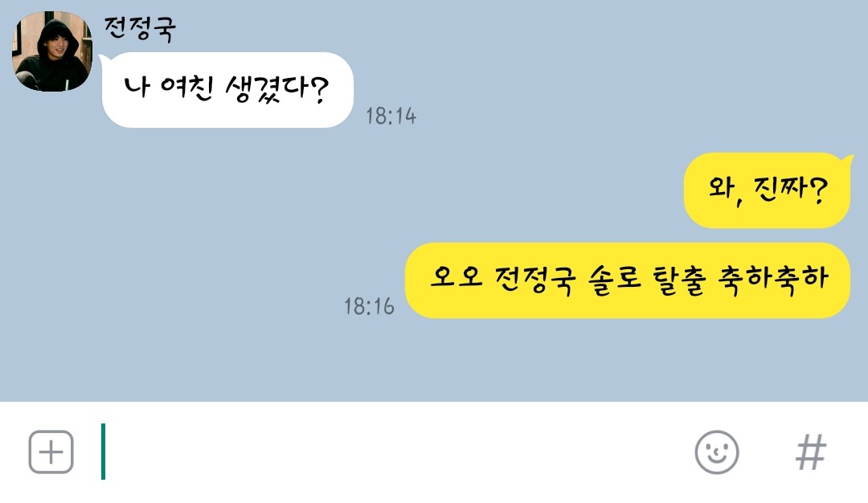Focus the message input field
The width and height of the screenshot is (868, 503).
(x=387, y=452)
